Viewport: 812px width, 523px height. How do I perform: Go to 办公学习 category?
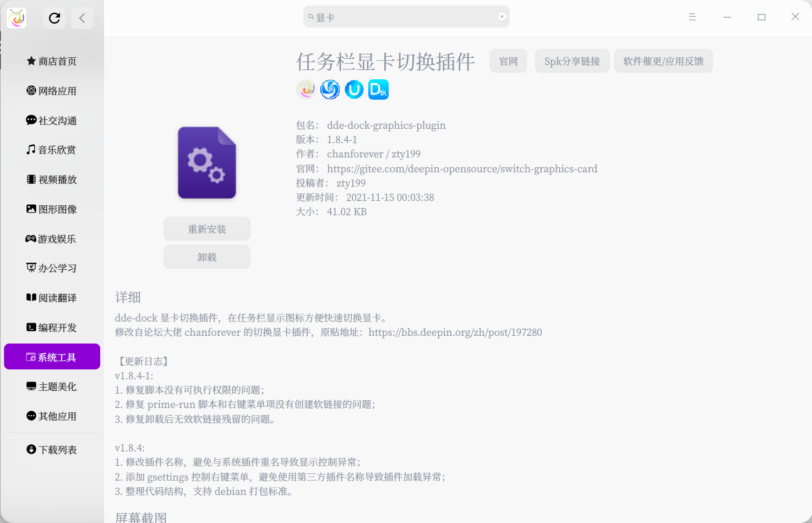(x=52, y=268)
